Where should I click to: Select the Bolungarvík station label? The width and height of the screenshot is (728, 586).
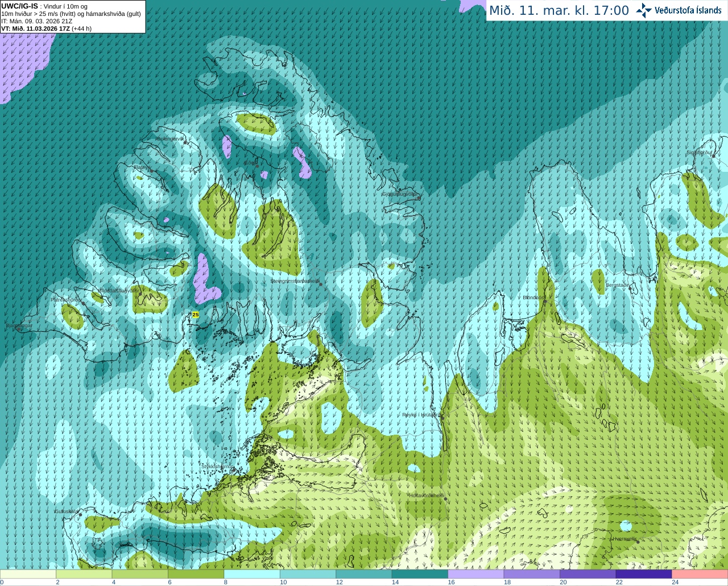(x=170, y=139)
